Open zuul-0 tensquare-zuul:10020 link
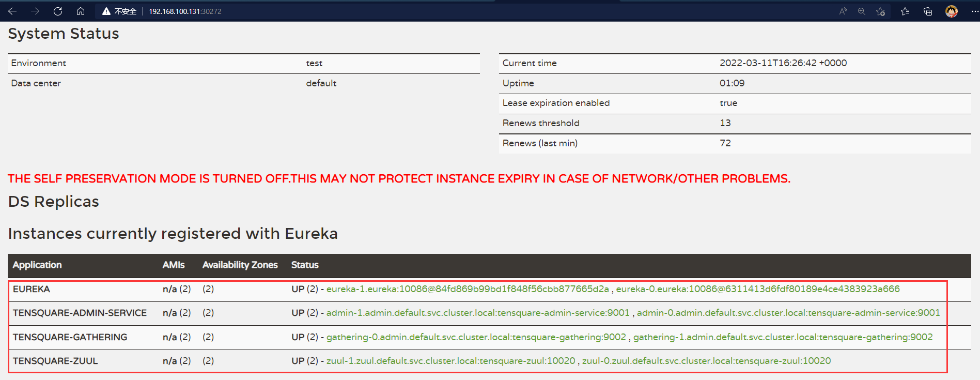 (707, 361)
